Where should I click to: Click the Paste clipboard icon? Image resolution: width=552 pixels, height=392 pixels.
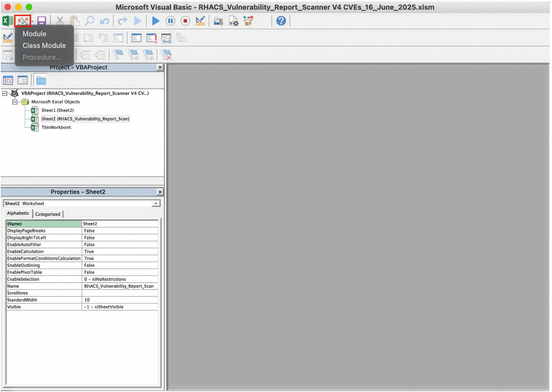(75, 21)
